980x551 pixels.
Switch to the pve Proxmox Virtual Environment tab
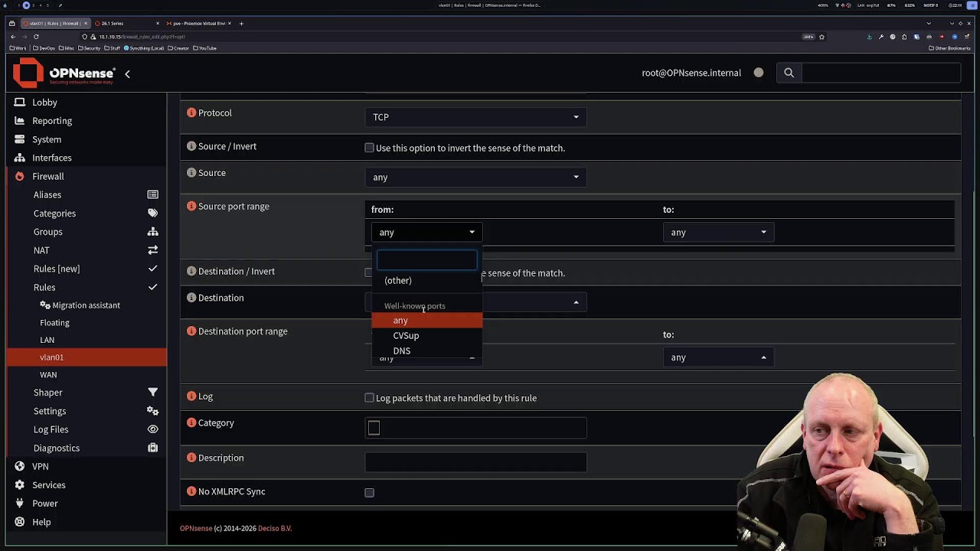[198, 24]
